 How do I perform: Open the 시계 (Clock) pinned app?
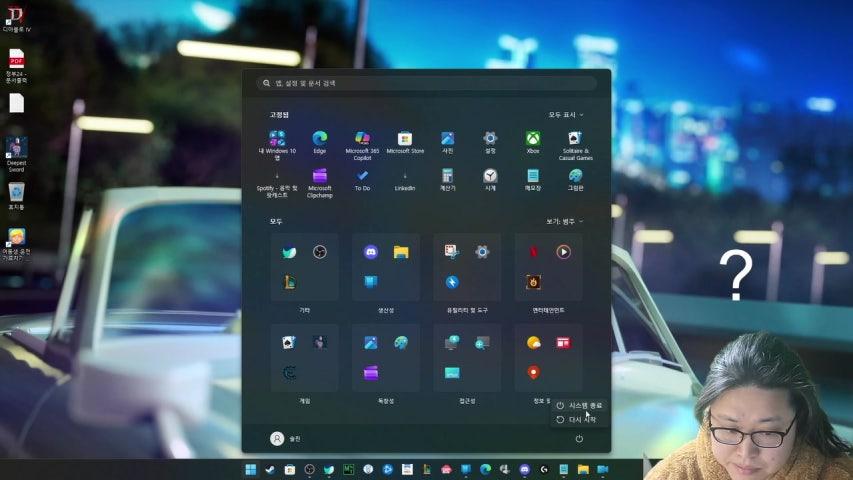click(x=490, y=180)
